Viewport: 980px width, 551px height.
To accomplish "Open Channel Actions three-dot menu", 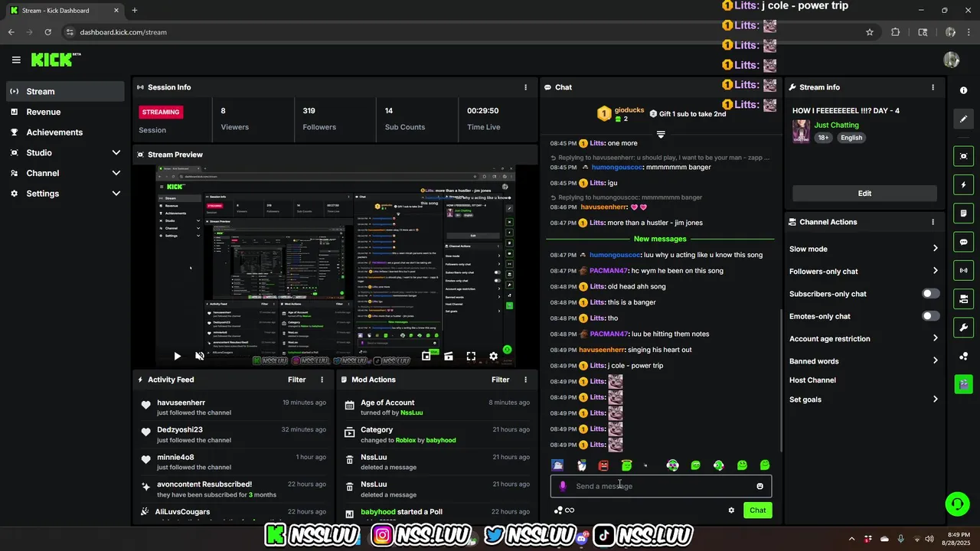I will pos(933,222).
